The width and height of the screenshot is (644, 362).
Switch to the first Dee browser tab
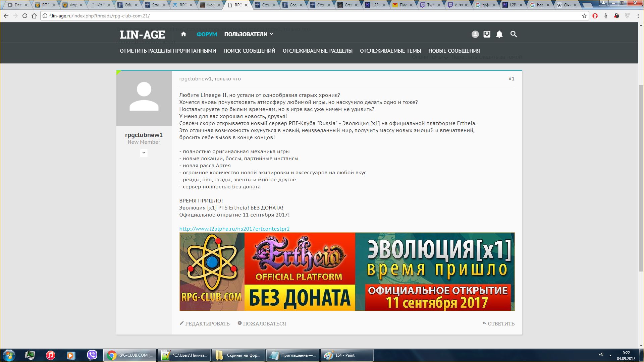coord(18,5)
